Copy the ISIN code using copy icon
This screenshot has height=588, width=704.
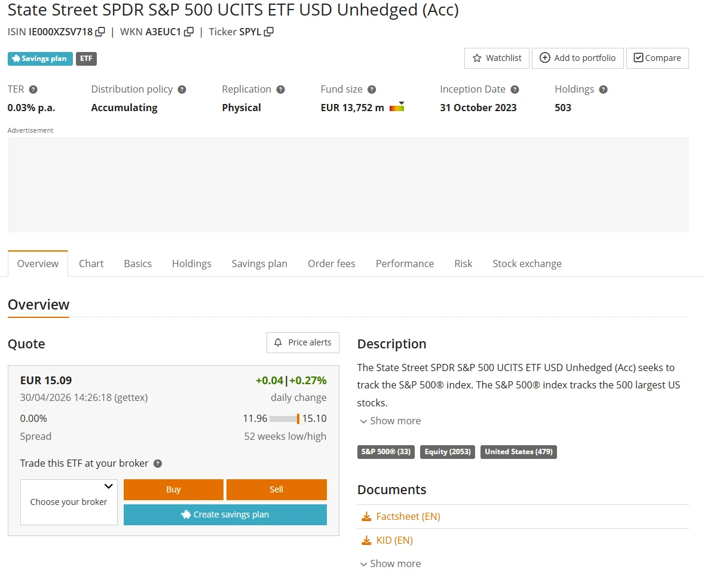[100, 32]
